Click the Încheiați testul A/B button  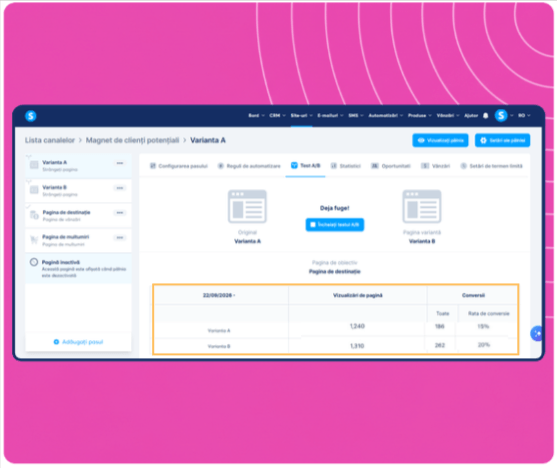[x=335, y=225]
